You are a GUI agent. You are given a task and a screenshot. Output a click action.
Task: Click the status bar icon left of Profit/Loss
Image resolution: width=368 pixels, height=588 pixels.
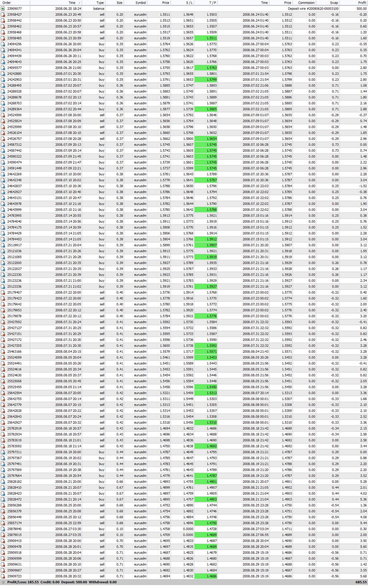click(x=3, y=582)
